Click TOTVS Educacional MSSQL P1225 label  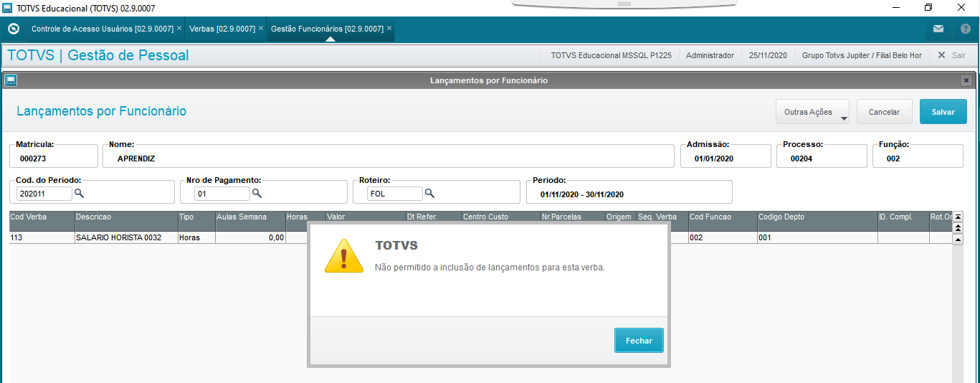click(x=611, y=55)
